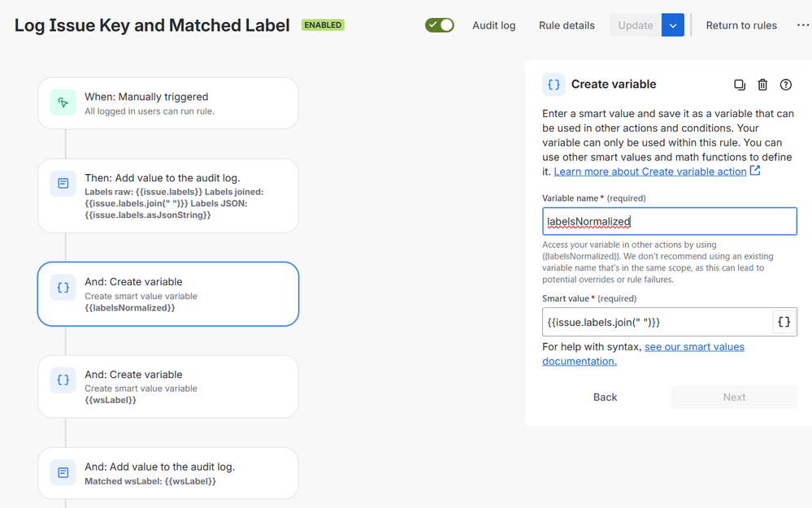Click the Variable name input field
The height and width of the screenshot is (508, 812).
coord(669,221)
